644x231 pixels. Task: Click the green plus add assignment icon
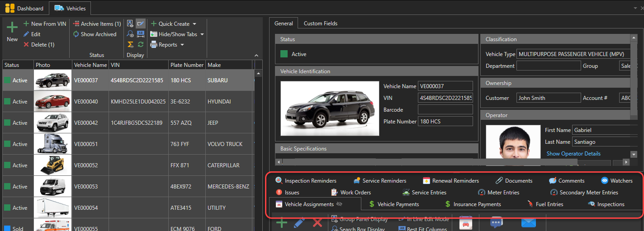[282, 223]
